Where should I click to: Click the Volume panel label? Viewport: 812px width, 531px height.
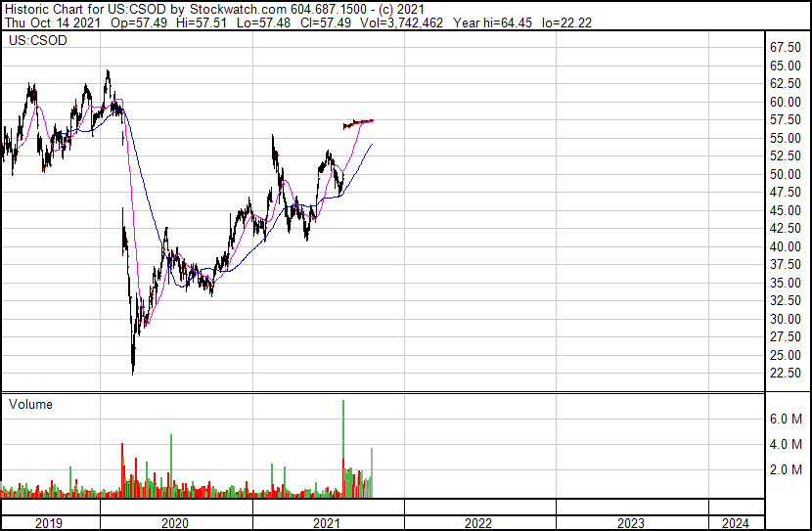(30, 404)
